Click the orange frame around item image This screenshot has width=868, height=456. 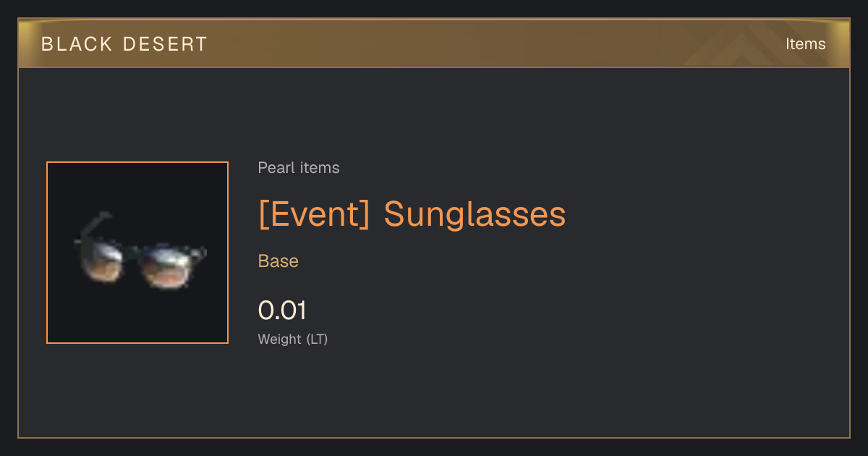(x=137, y=253)
